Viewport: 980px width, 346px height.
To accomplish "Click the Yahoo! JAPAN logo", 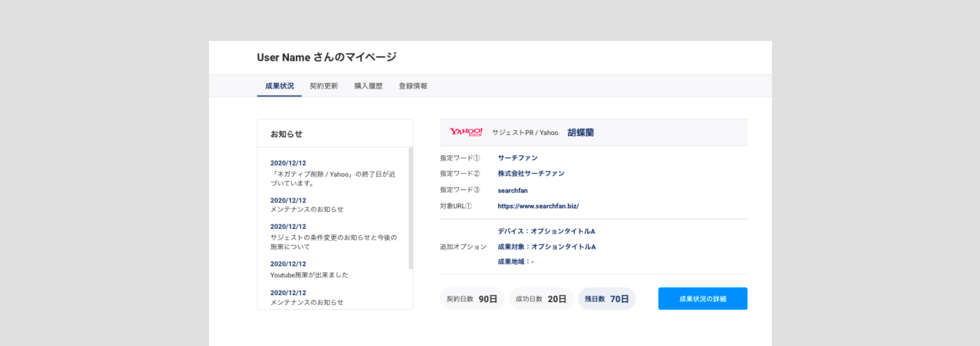I will 466,132.
